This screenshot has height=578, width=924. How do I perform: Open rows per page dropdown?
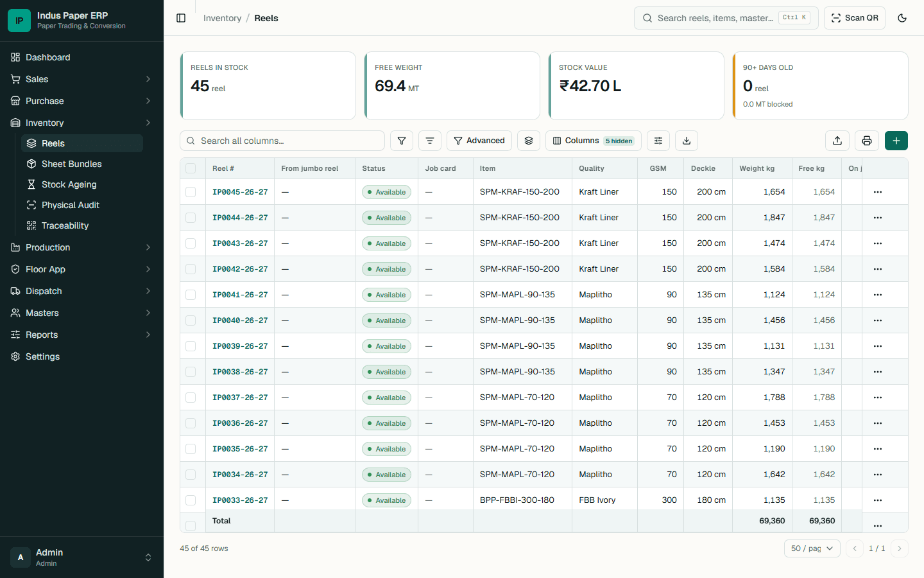point(812,548)
